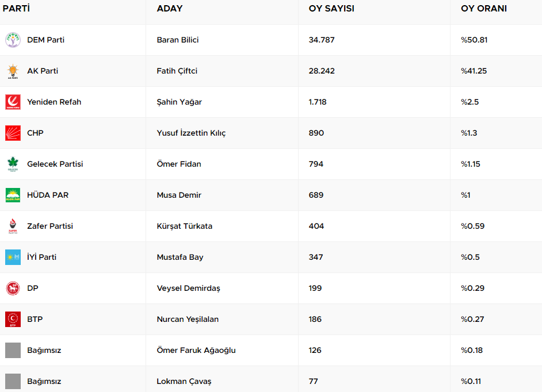Screen dimensions: 542x392
Task: Click the AK Parti lightbulb logo
Action: (13, 71)
